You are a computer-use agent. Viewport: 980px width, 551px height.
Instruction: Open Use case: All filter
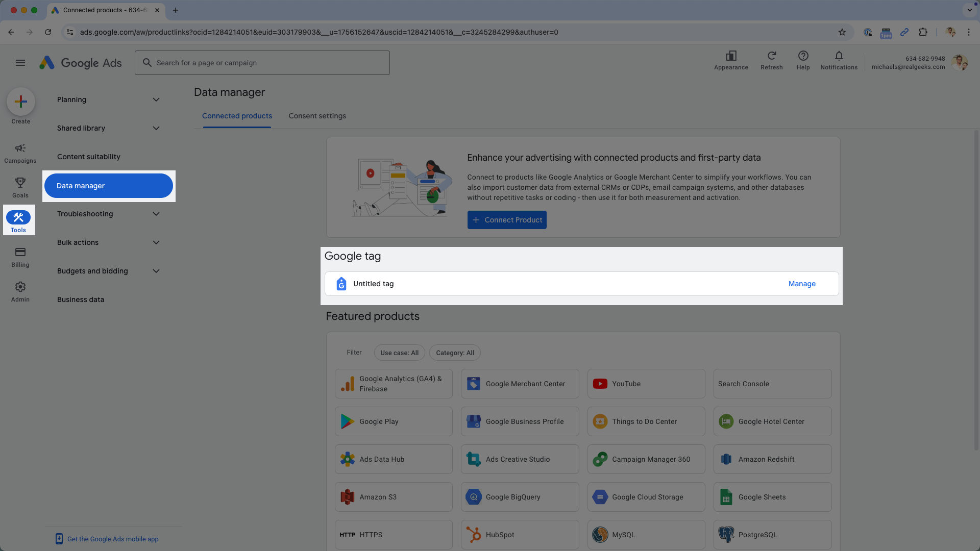click(x=399, y=353)
